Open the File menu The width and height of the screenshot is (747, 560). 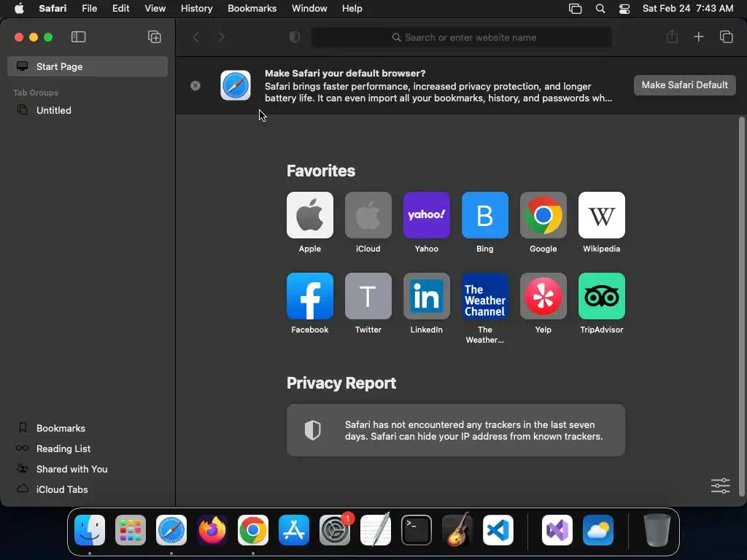89,9
